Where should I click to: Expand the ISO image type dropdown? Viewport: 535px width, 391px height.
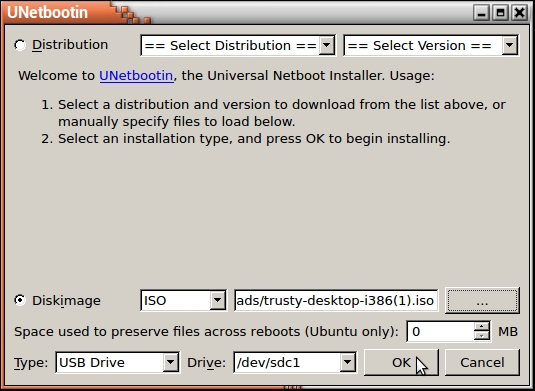coord(183,300)
